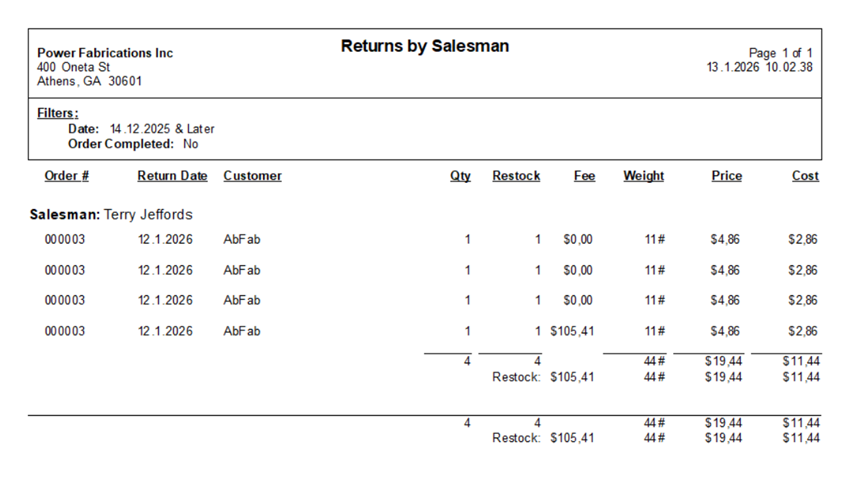Click the Weight column header
The height and width of the screenshot is (484, 850).
click(x=643, y=176)
